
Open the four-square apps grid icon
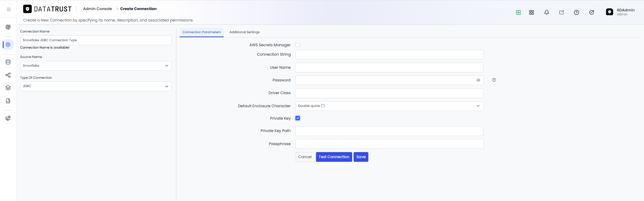tap(532, 12)
